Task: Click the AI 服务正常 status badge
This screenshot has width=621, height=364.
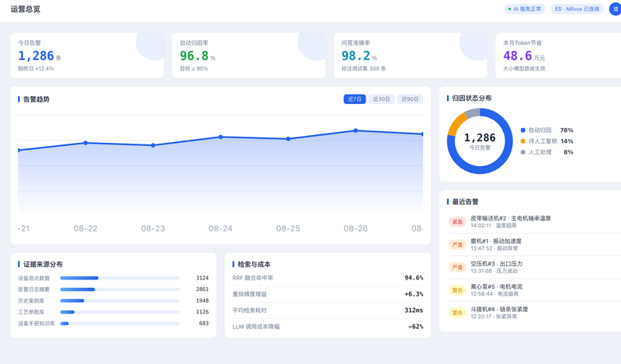Action: coord(525,9)
